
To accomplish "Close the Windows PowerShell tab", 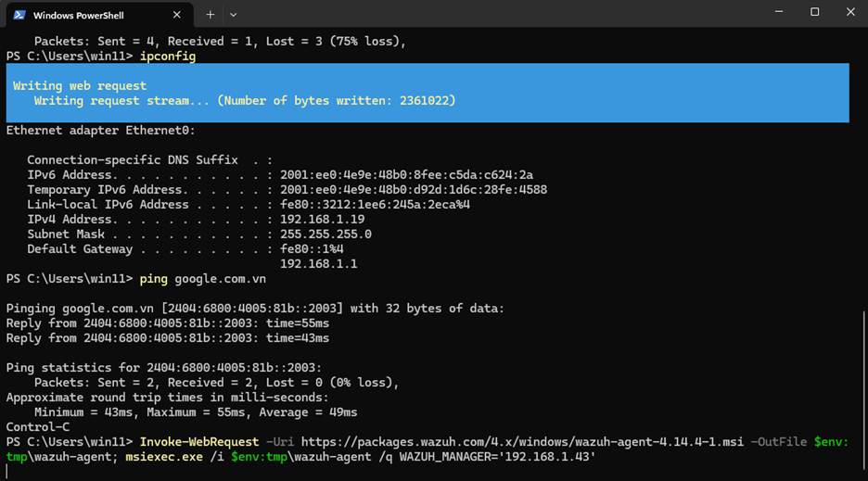I will [x=176, y=15].
